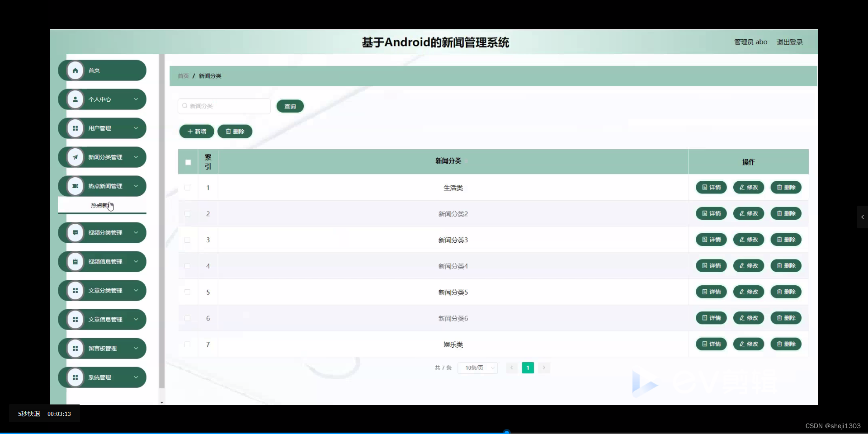Click inside the 新闻分类 search field
Image resolution: width=868 pixels, height=434 pixels.
coord(224,106)
